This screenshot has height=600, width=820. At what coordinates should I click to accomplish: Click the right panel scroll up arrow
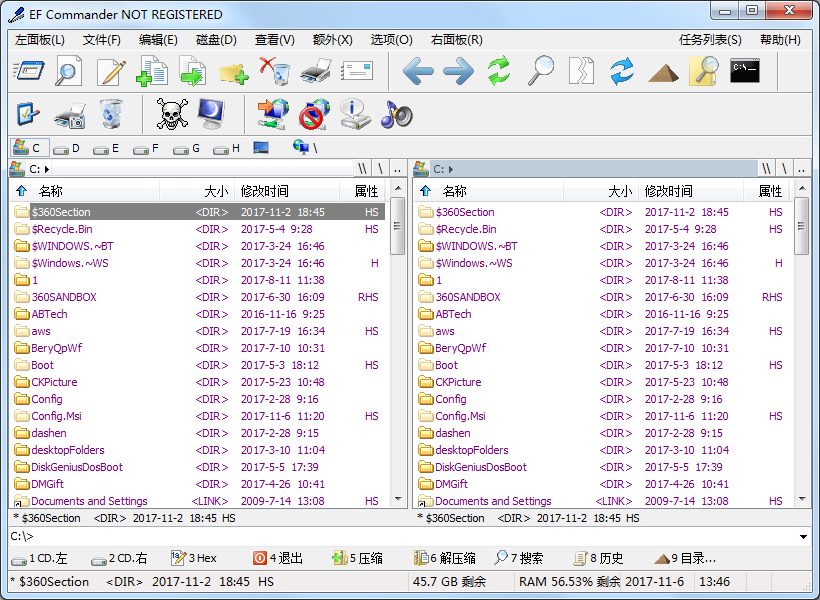802,188
